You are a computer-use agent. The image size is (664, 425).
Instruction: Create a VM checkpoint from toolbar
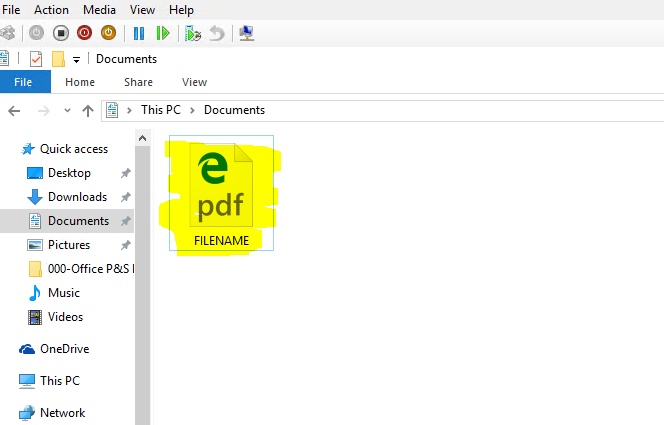tap(193, 33)
